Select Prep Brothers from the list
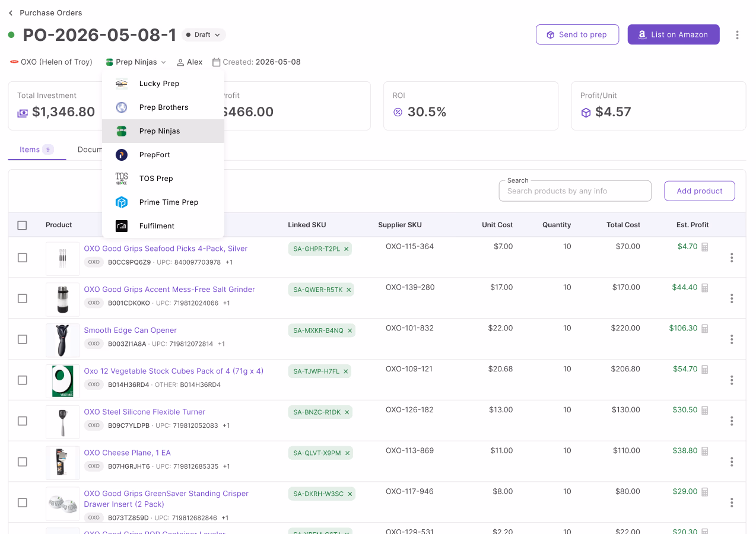Viewport: 756px width, 534px height. point(163,107)
